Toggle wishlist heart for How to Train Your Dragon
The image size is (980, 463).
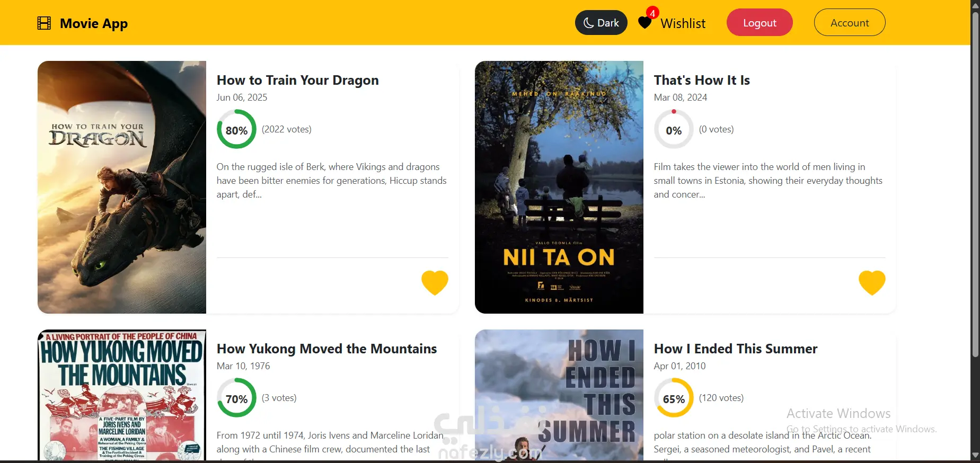435,282
